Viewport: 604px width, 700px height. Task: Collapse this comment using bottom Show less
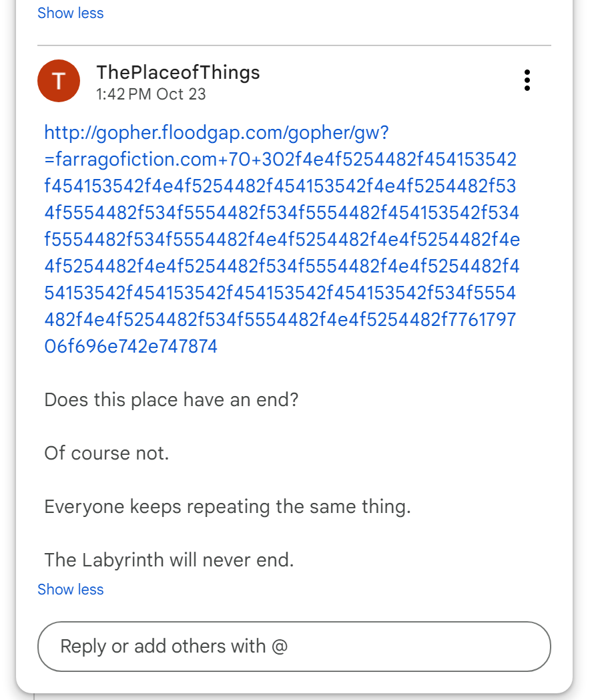[71, 589]
